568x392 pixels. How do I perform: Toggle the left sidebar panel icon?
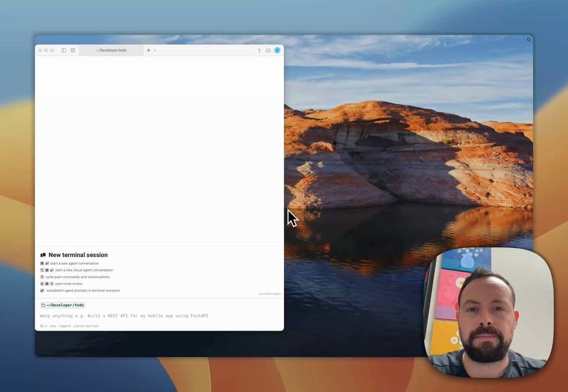[x=64, y=50]
